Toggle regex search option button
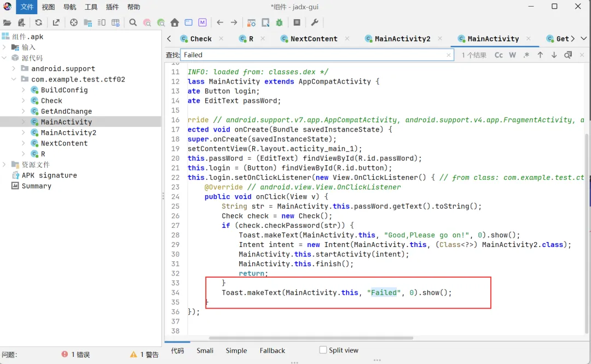Viewport: 591px width, 364px height. (526, 55)
